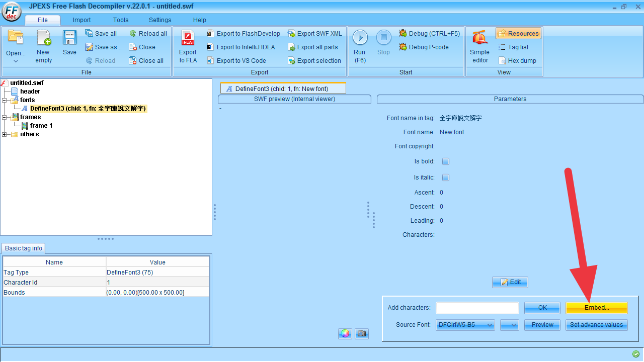The image size is (644, 362).
Task: Open the Import ribbon tab
Action: 82,20
